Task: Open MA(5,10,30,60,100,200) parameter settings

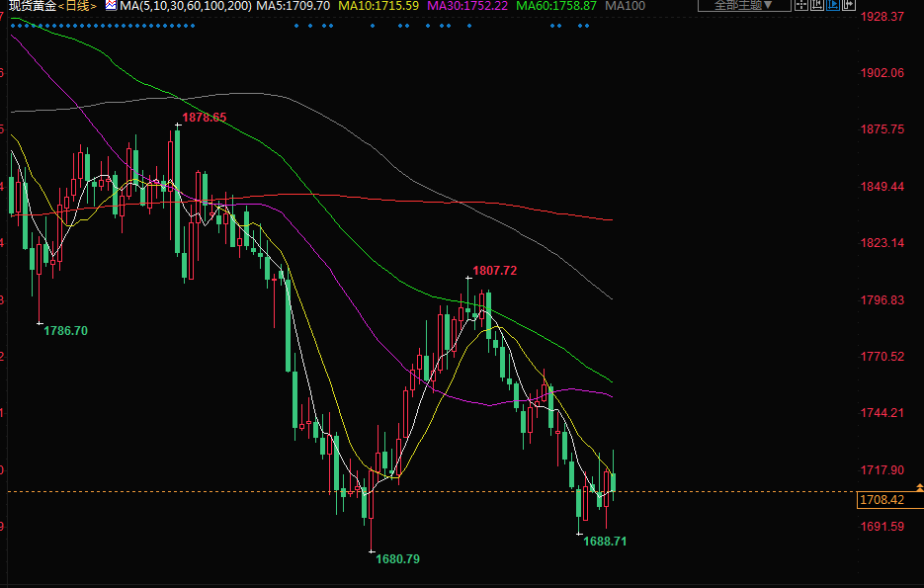Action: tap(185, 6)
